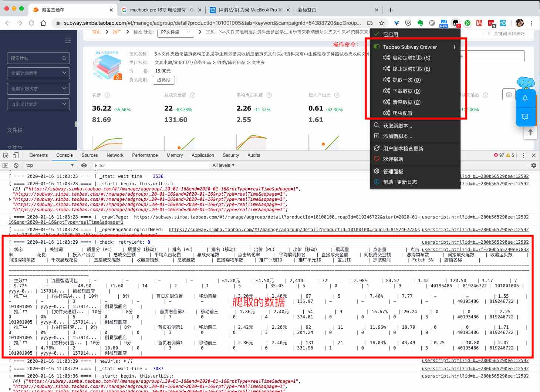Switch to the 淘宝直通车 browser tab
This screenshot has height=392, width=540.
point(73,10)
